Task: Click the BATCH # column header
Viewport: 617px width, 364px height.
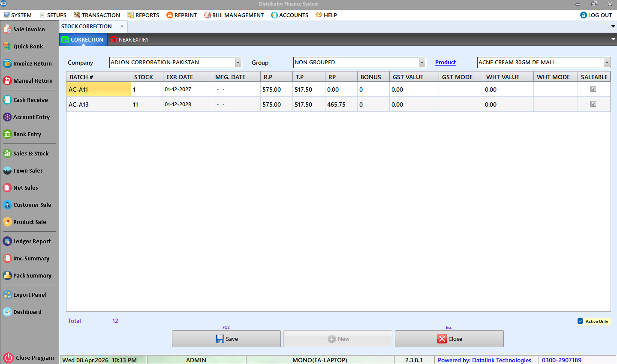Action: point(99,77)
